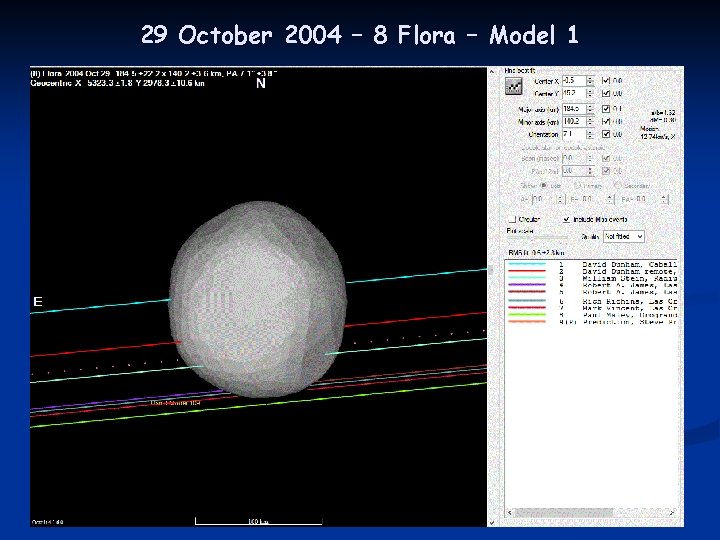Toggle the Major axis fit checkbox
720x540 pixels.
click(x=606, y=108)
